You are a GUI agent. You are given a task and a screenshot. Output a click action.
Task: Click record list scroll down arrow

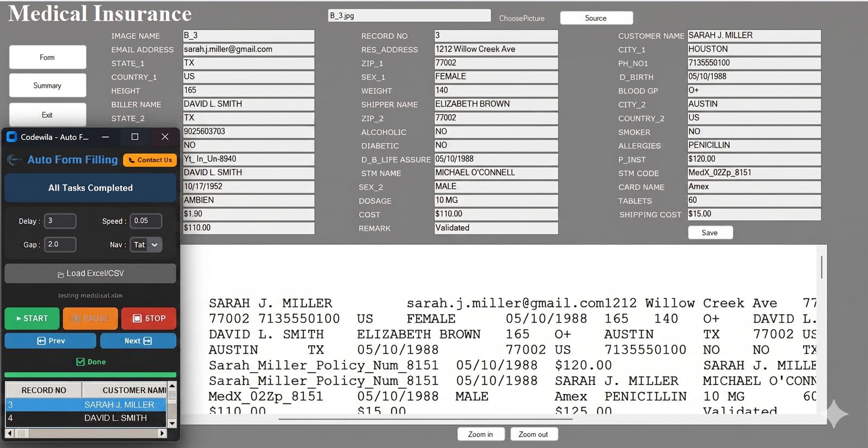[172, 424]
